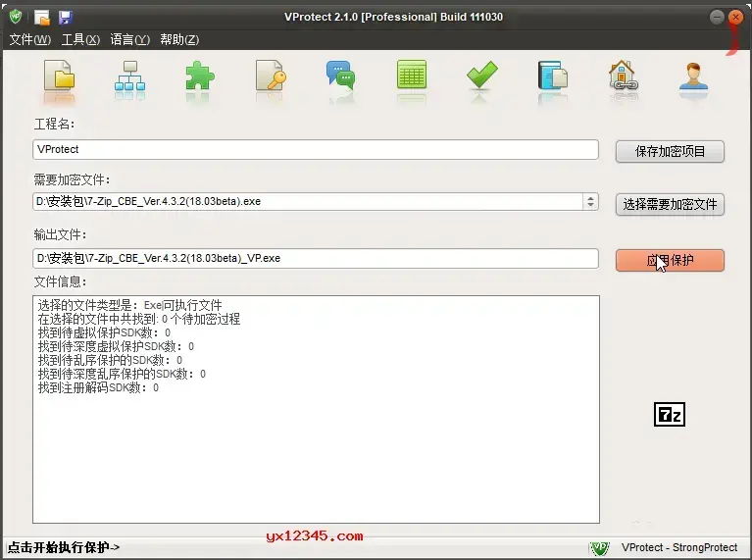752x560 pixels.
Task: Click the 保存加密项目 button
Action: pyautogui.click(x=670, y=152)
